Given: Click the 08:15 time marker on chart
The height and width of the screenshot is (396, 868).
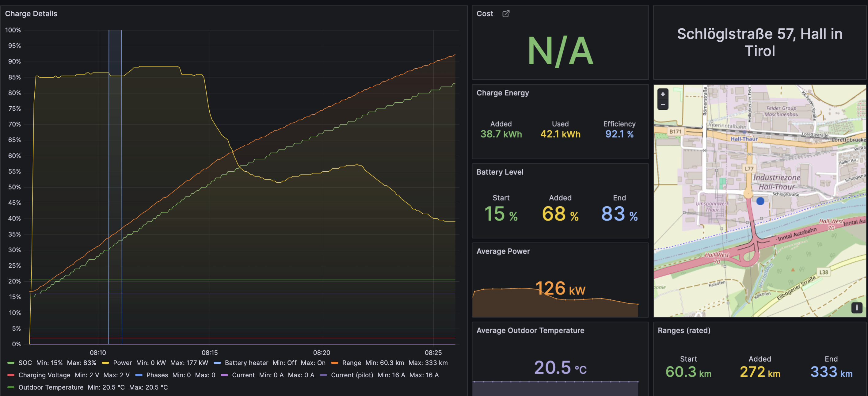Looking at the screenshot, I should coord(210,352).
